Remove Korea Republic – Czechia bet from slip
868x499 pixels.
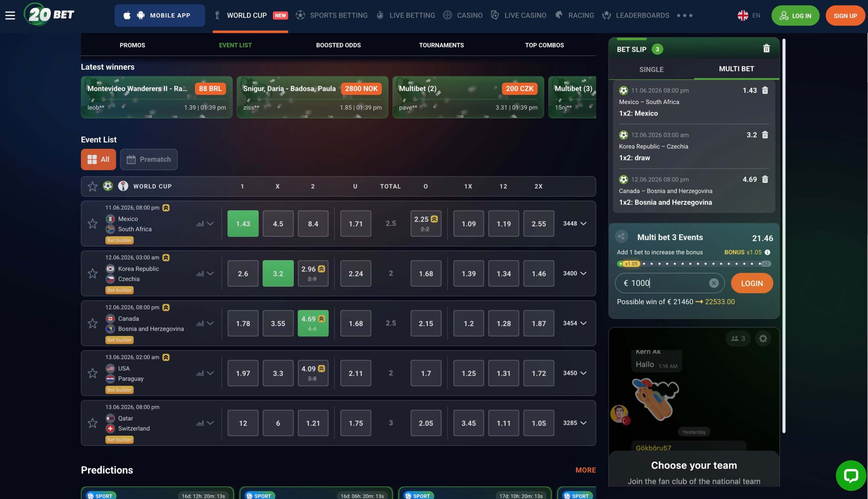[x=765, y=135]
